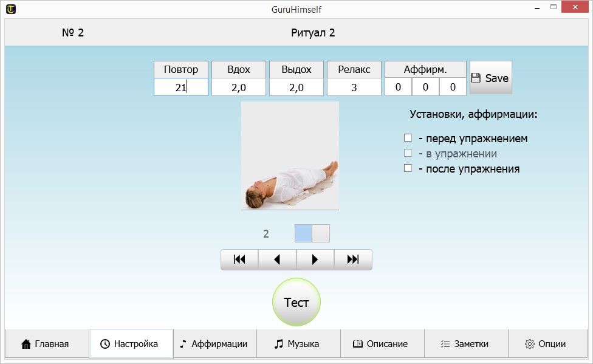Image resolution: width=593 pixels, height=364 pixels.
Task: Click the Повтор input field with 21
Action: click(180, 87)
